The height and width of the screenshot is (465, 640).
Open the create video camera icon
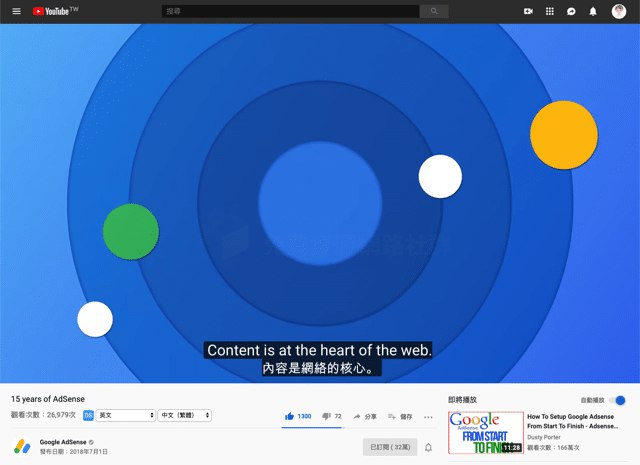tap(528, 11)
